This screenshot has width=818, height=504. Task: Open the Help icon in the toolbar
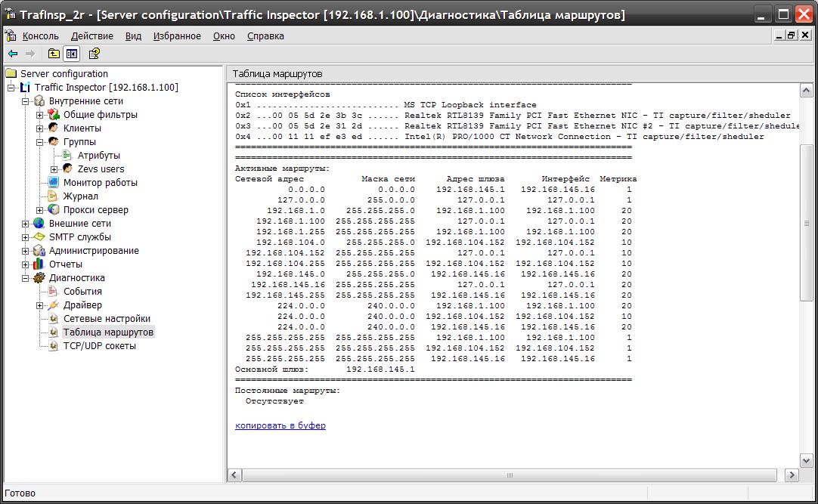click(x=94, y=54)
